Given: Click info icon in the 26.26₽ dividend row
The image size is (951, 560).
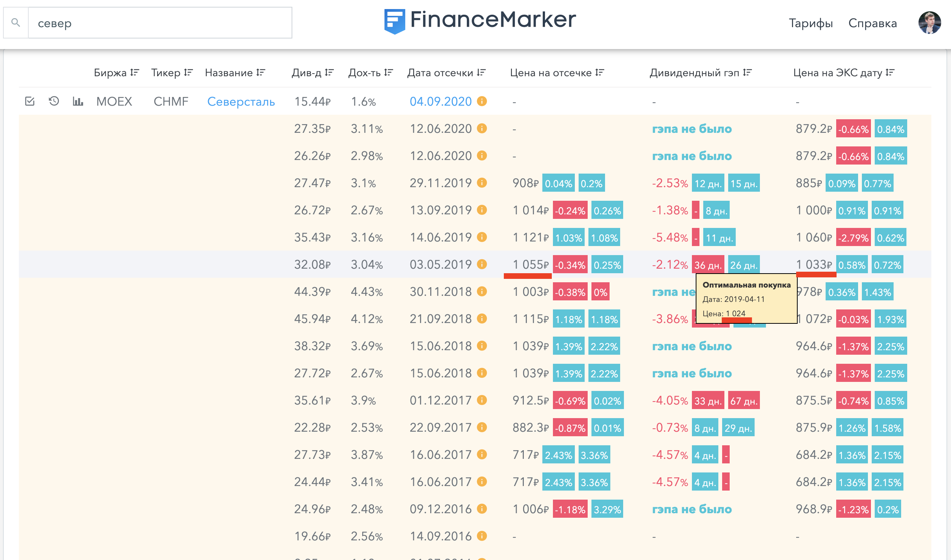Looking at the screenshot, I should click(x=482, y=155).
